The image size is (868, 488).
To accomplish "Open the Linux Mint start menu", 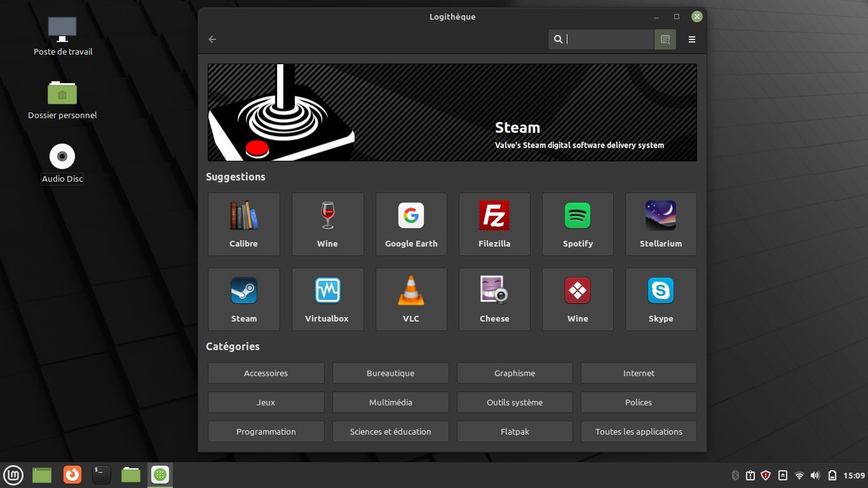I will [13, 475].
